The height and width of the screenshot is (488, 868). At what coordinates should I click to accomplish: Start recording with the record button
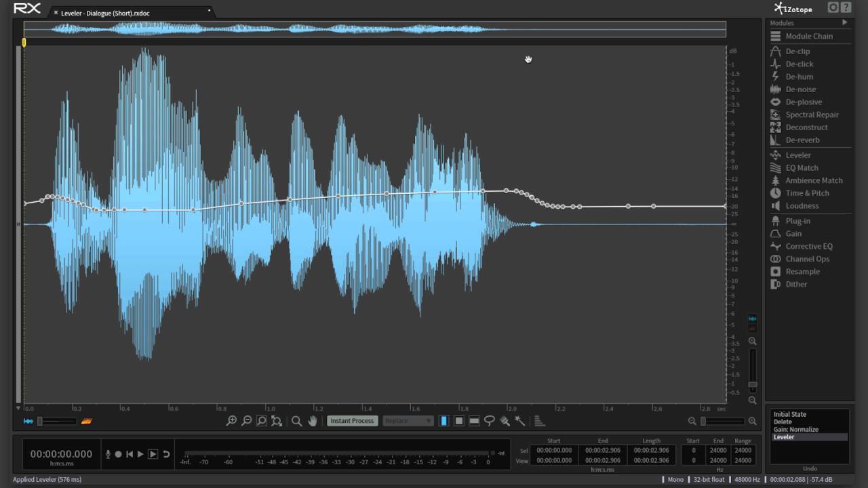tap(118, 454)
